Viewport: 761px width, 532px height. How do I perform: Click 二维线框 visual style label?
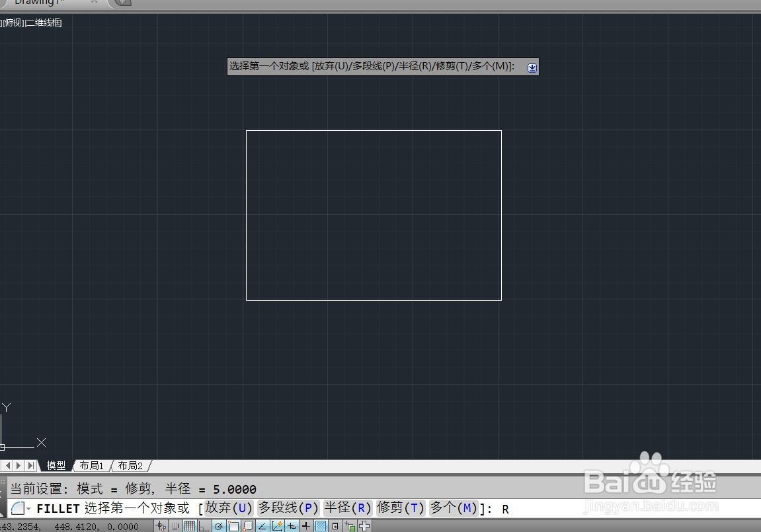pyautogui.click(x=44, y=22)
